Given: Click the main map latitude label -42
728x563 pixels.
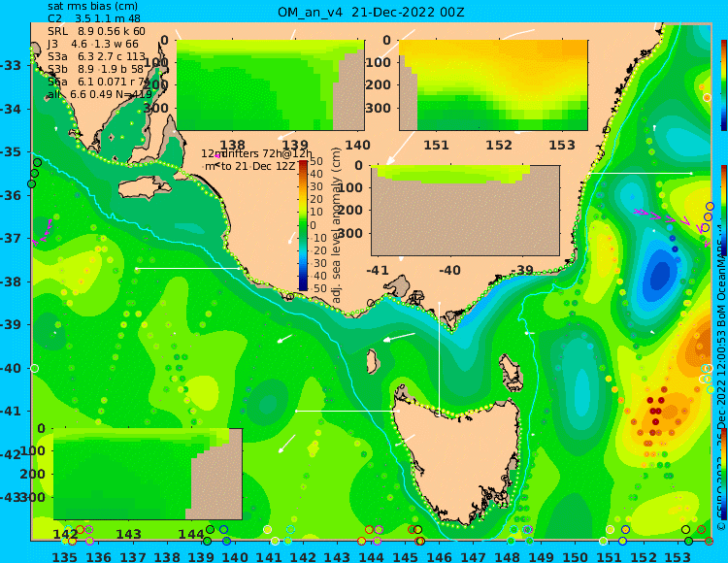Looking at the screenshot, I should coord(11,454).
